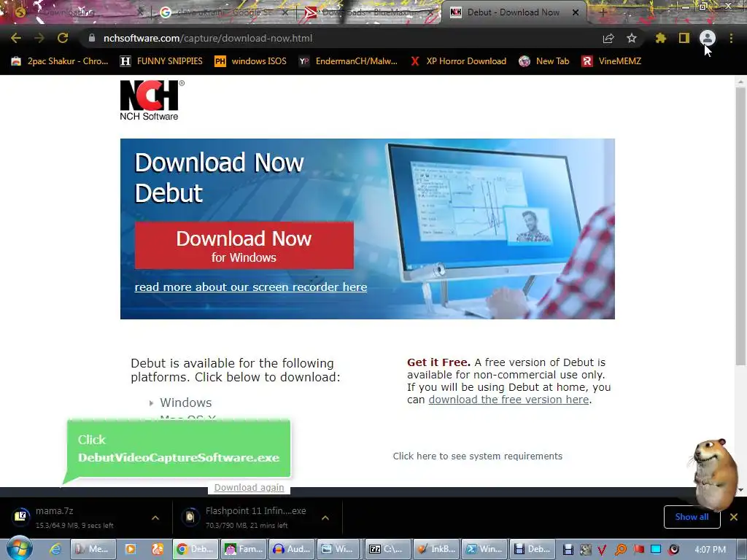This screenshot has height=560, width=747.
Task: Open the XP Horror Download bookmark
Action: 458,61
